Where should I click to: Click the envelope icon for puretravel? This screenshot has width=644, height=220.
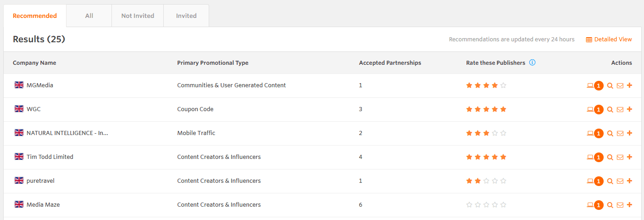pos(620,181)
